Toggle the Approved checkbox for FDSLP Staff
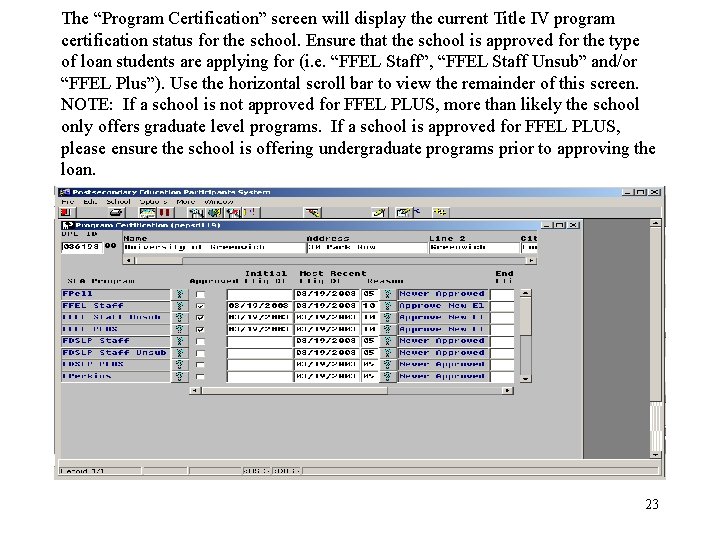 click(200, 342)
